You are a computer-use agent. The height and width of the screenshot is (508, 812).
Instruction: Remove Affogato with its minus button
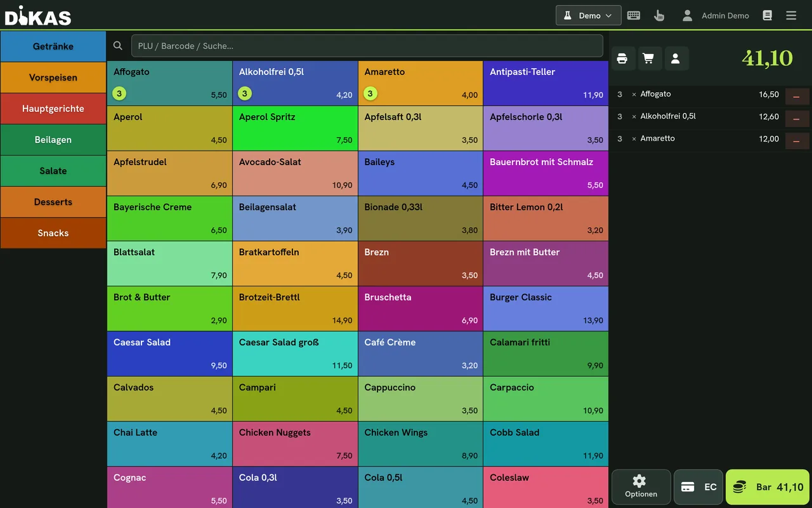(x=797, y=97)
